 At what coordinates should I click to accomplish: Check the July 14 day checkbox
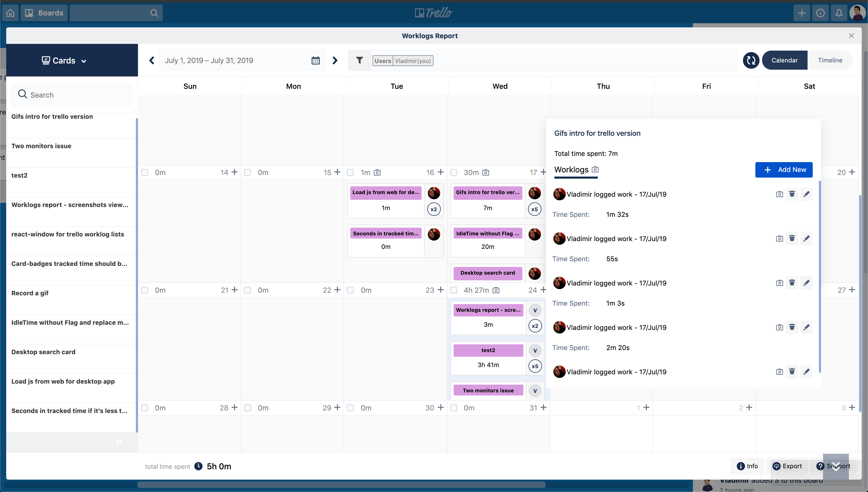(145, 172)
